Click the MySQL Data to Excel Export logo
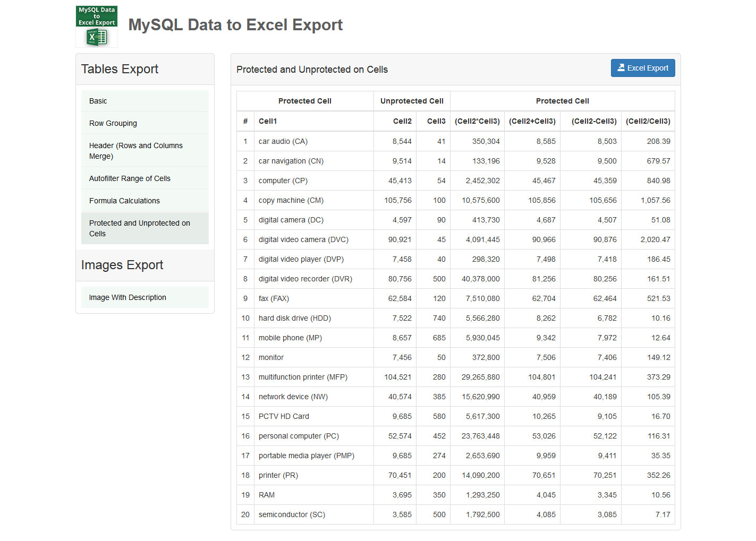 tap(96, 26)
